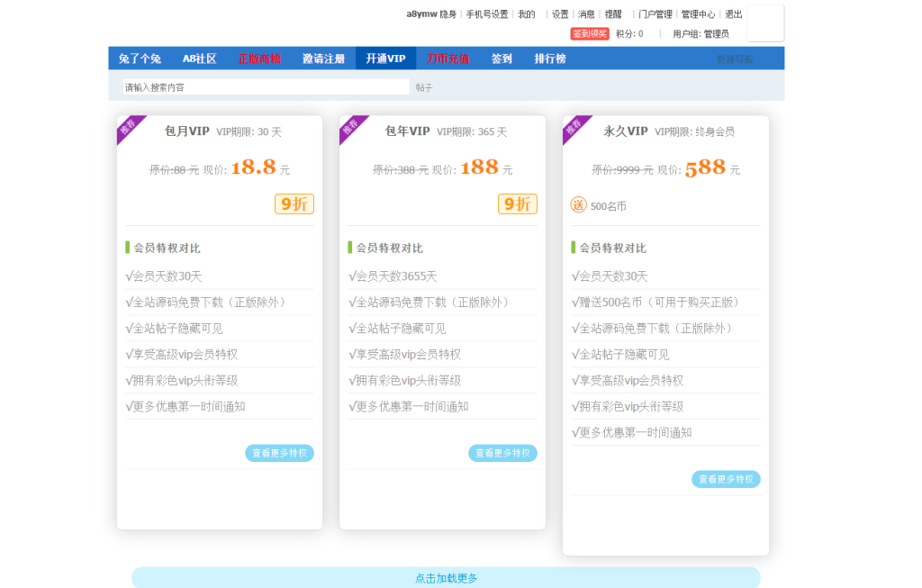Image resolution: width=922 pixels, height=588 pixels.
Task: Expand 快捷导航 quick navigation
Action: [735, 59]
